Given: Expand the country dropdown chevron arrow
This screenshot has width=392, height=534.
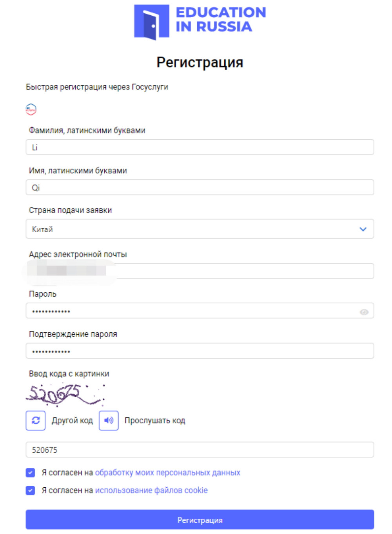Looking at the screenshot, I should 363,229.
